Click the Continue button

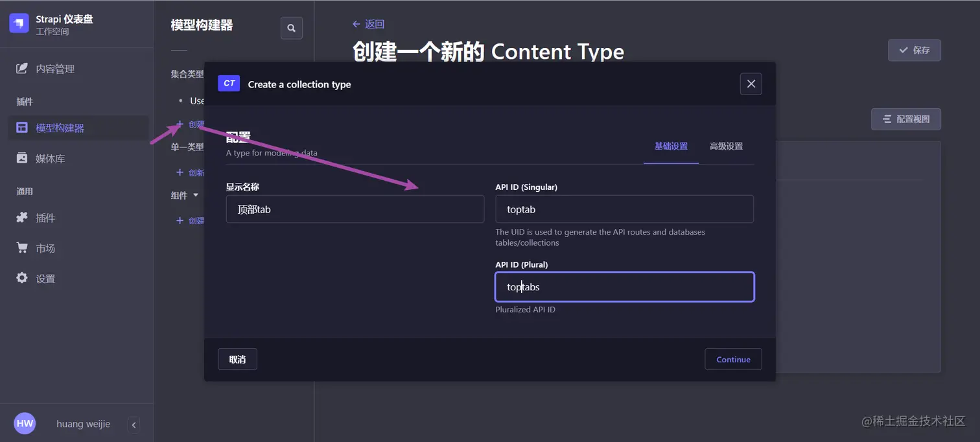coord(733,359)
